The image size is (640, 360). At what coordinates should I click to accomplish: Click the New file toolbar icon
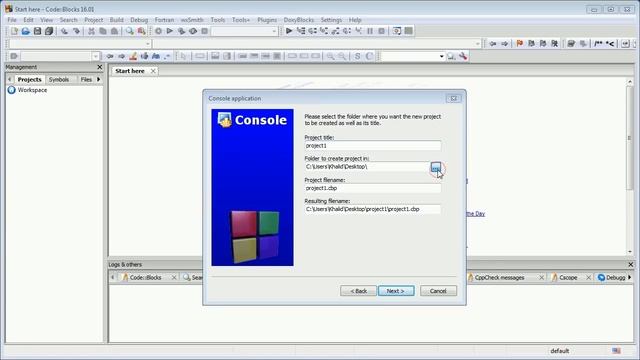pos(14,31)
